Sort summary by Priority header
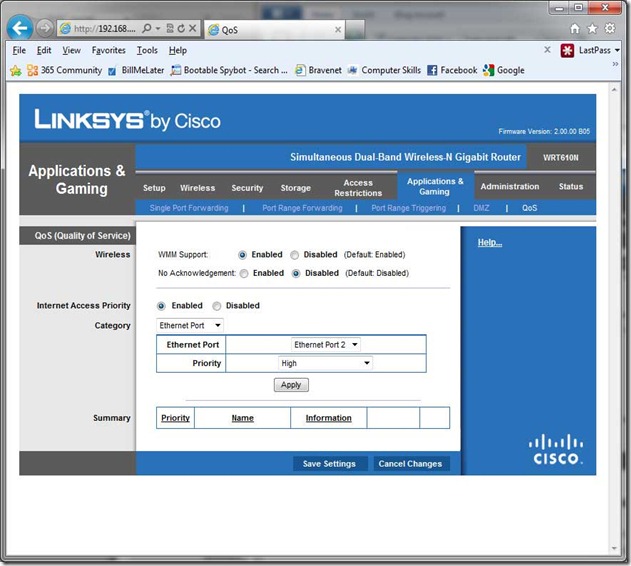Viewport: 631px width, 566px height. pyautogui.click(x=175, y=418)
